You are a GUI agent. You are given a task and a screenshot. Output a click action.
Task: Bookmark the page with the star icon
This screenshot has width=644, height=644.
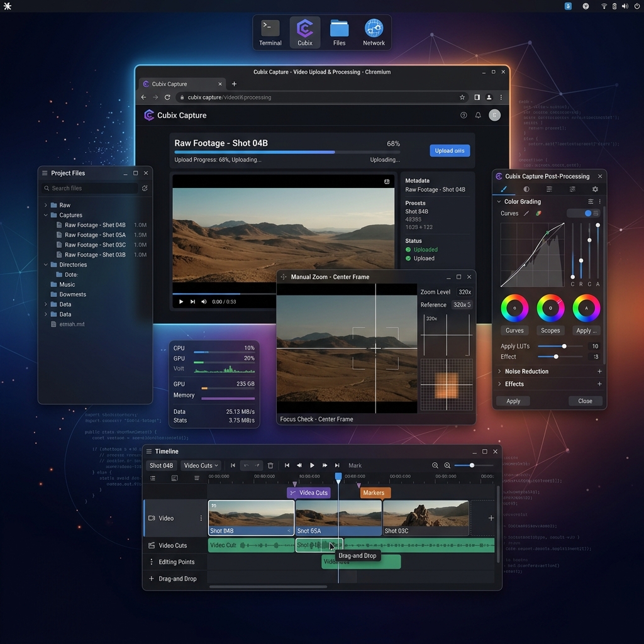tap(462, 97)
